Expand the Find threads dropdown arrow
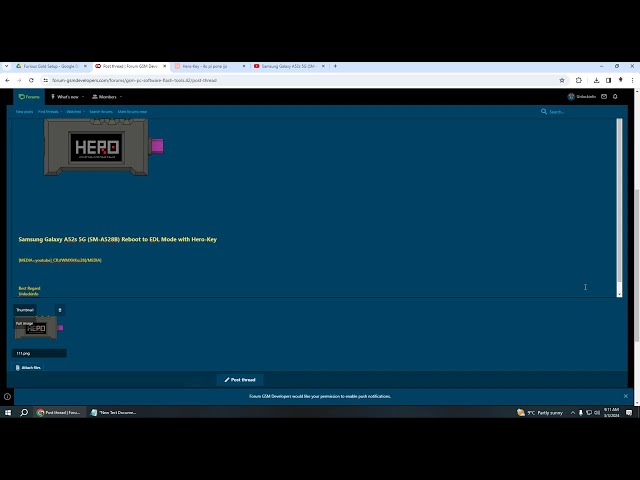Viewport: 640px width, 480px height. [x=62, y=112]
